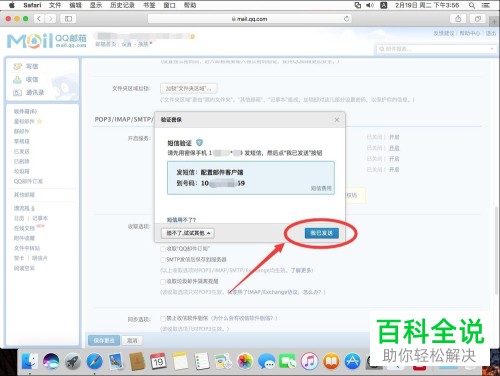Open the 已发送 sent folder
Screen dimensions: 500x376
pyautogui.click(x=22, y=151)
